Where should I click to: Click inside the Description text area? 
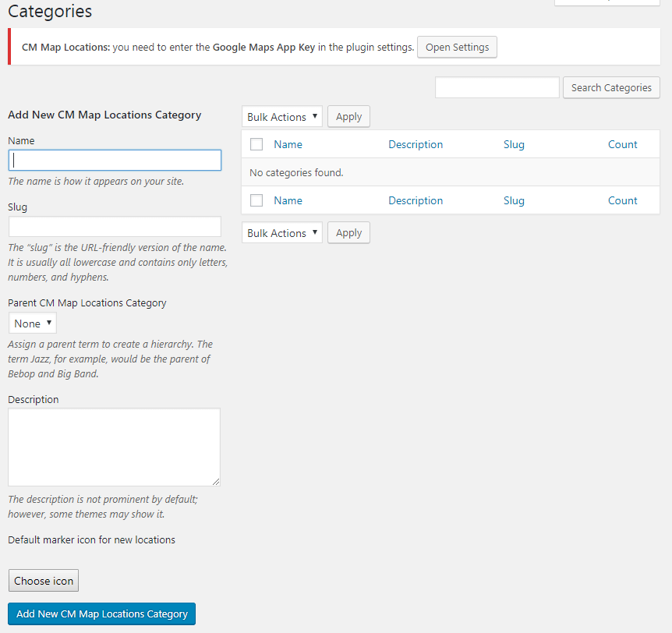[114, 447]
